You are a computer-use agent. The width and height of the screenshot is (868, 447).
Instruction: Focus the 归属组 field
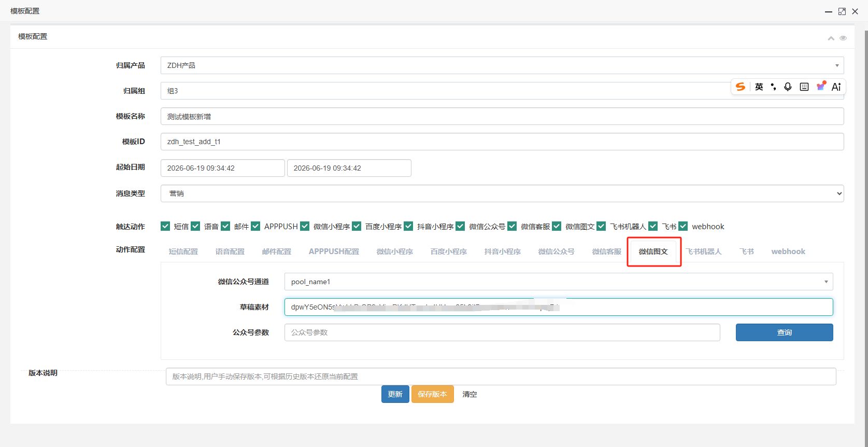tap(502, 91)
